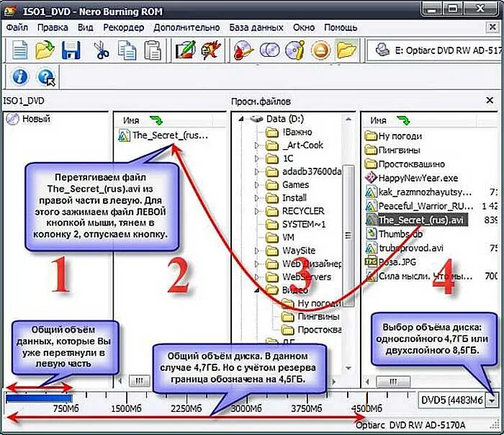The width and height of the screenshot is (504, 435).
Task: Open the Правка menu
Action: tap(53, 27)
